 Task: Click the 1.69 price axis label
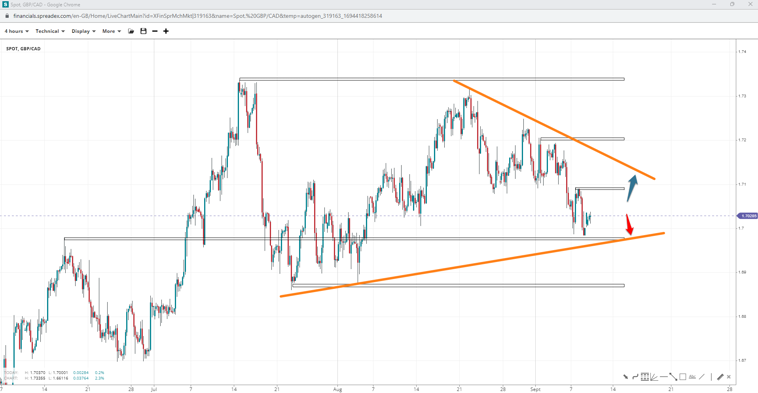(742, 272)
